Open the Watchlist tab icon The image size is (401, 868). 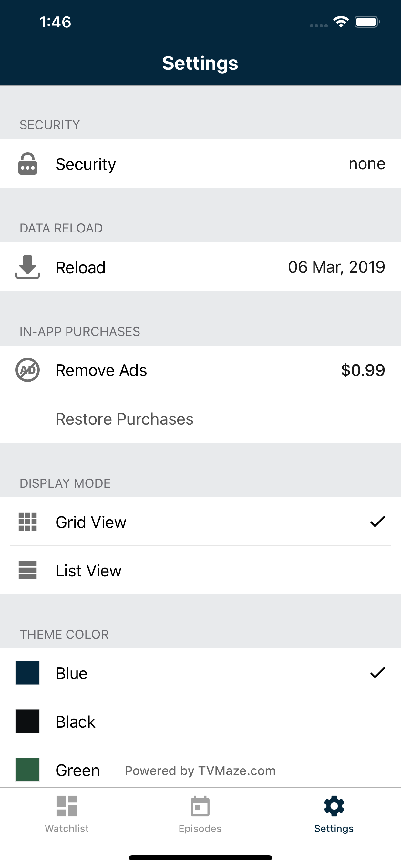point(67,806)
